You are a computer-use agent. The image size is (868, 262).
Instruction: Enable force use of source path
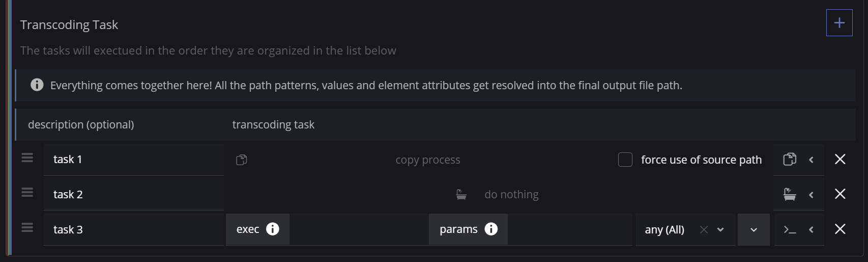pyautogui.click(x=625, y=160)
